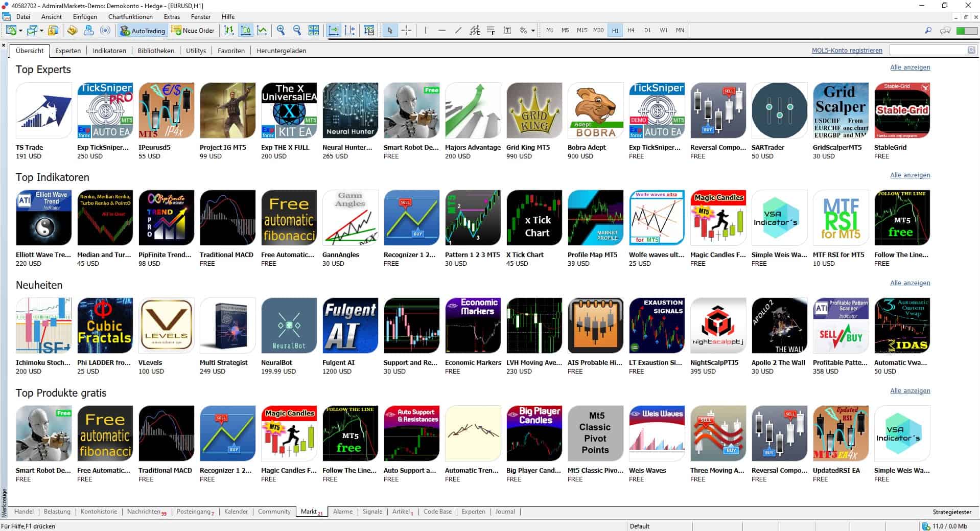Select the text label tool
This screenshot has width=980, height=531.
(x=507, y=31)
